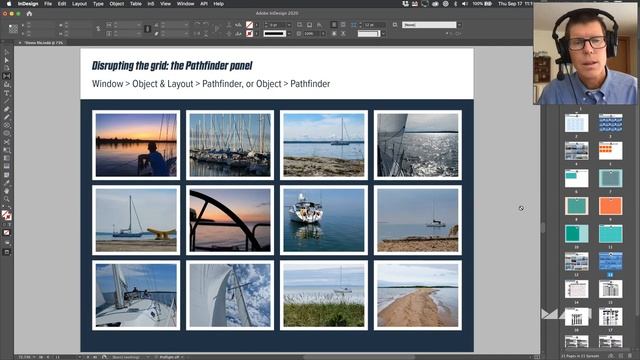Click the new page icon in Pages panel
640x360 pixels.
click(620, 356)
